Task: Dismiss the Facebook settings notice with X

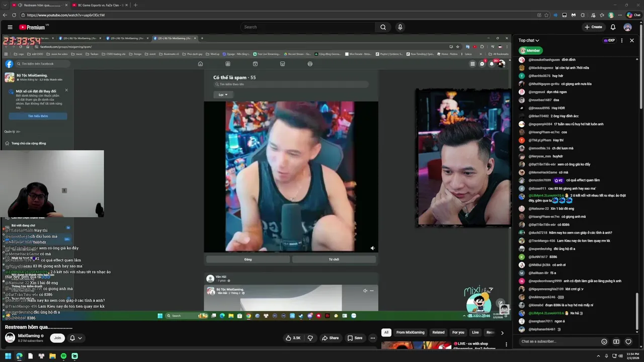Action: click(66, 90)
